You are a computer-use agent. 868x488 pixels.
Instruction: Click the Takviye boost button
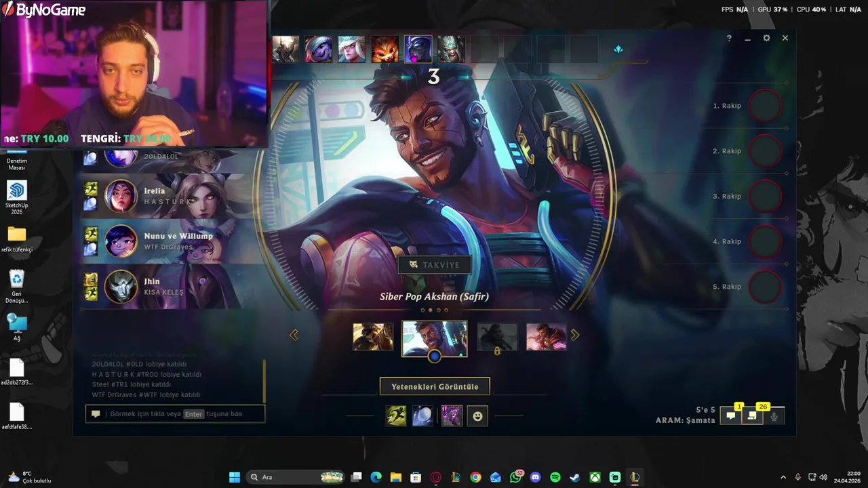click(435, 265)
